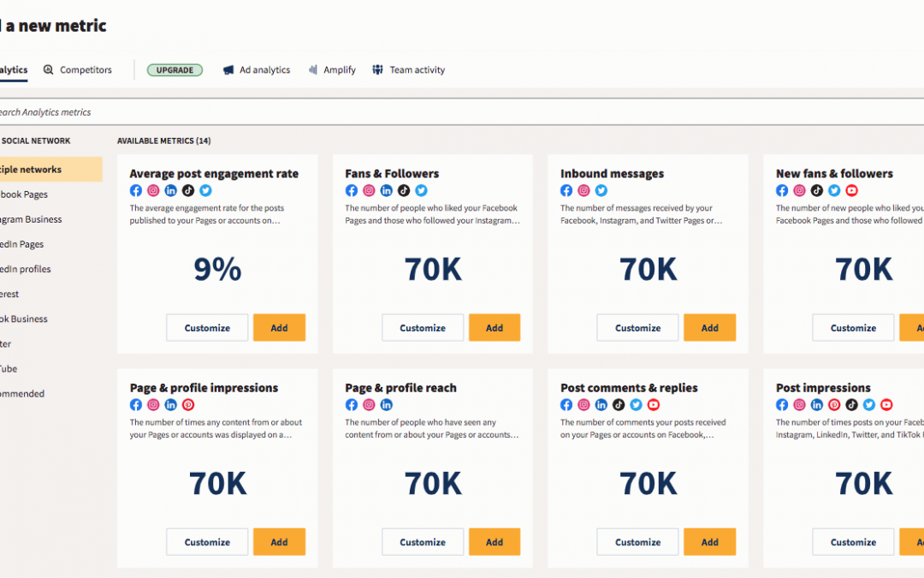This screenshot has height=578, width=924.
Task: Click LinkedIn icon on Page & profile reach
Action: pos(387,404)
